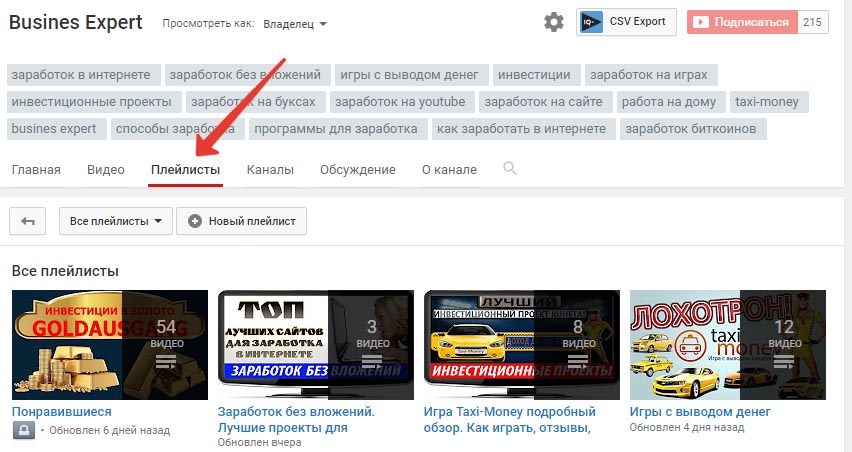Click tag работа на дому
Screen dimensions: 852x452
[671, 102]
